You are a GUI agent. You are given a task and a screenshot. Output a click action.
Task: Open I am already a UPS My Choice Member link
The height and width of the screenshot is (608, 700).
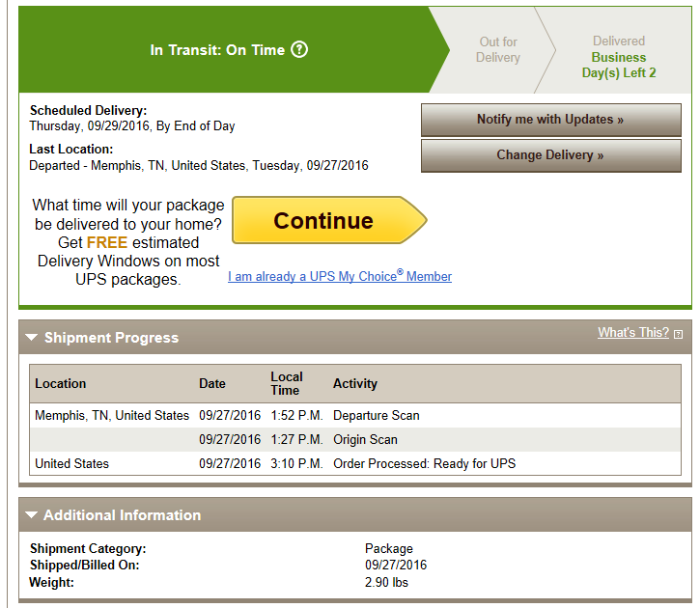click(x=340, y=276)
